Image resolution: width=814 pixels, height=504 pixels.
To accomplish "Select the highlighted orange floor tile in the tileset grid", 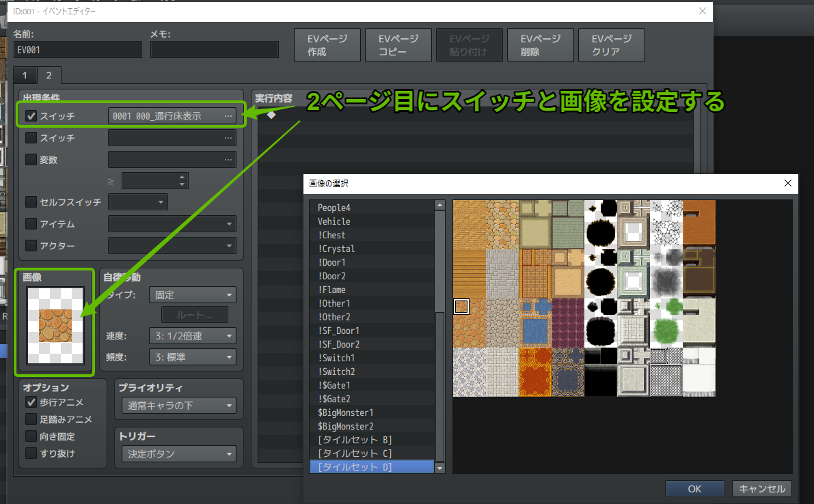I will [x=461, y=307].
